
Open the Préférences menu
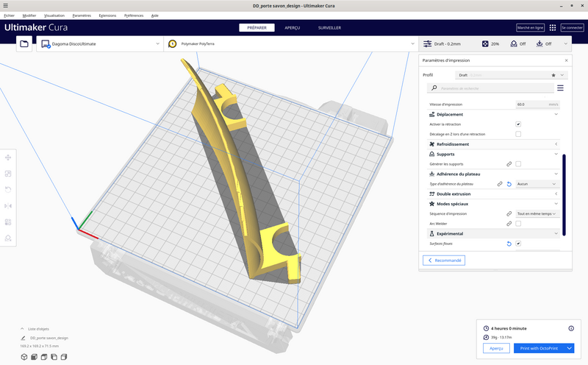[x=134, y=15]
